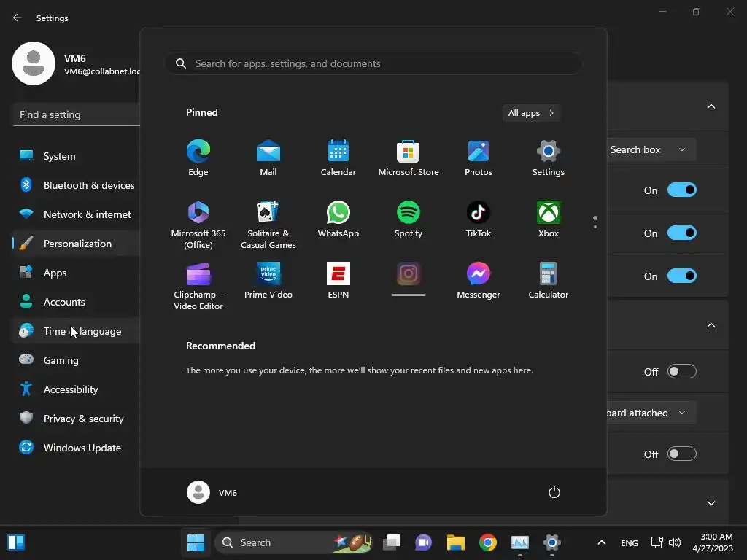Open WhatsApp
The height and width of the screenshot is (560, 747).
pos(338,219)
